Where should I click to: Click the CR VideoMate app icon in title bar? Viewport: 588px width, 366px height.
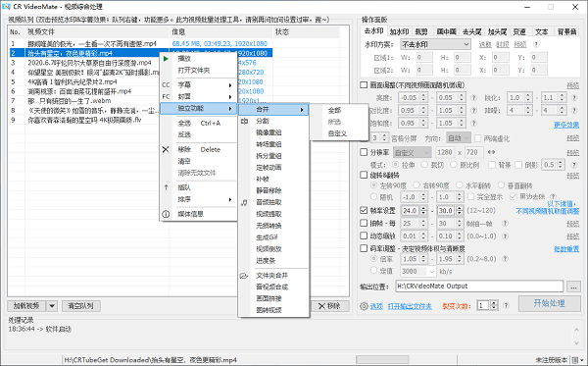click(6, 7)
